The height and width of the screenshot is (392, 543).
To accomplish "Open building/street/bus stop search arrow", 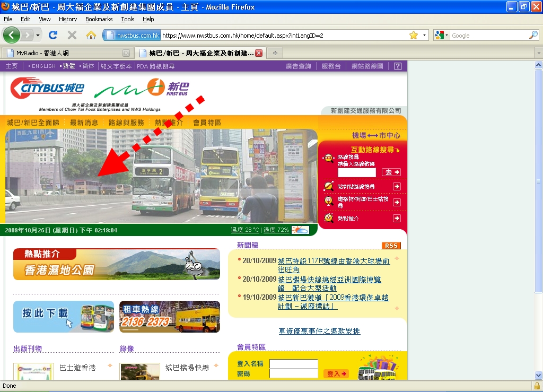I will coord(397,202).
